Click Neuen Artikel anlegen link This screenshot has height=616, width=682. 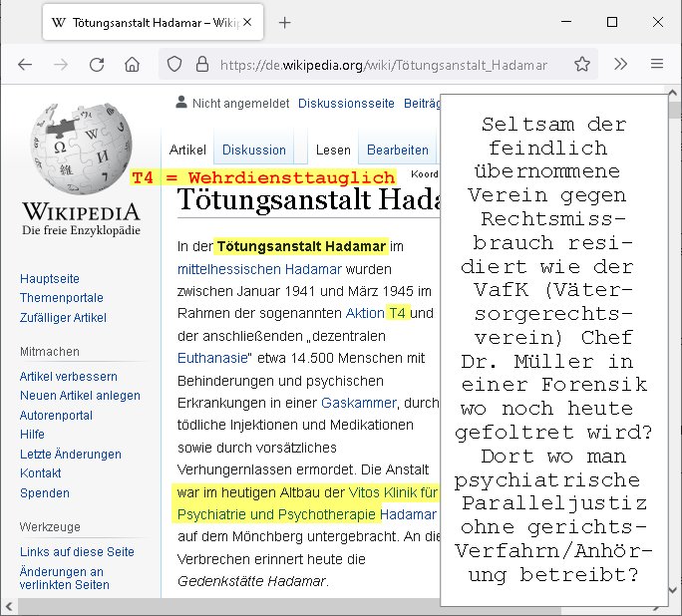(x=80, y=396)
